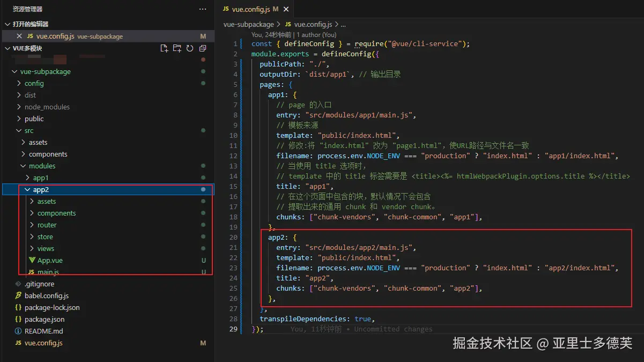
Task: Click the 资源管理器 panel title
Action: pyautogui.click(x=27, y=9)
